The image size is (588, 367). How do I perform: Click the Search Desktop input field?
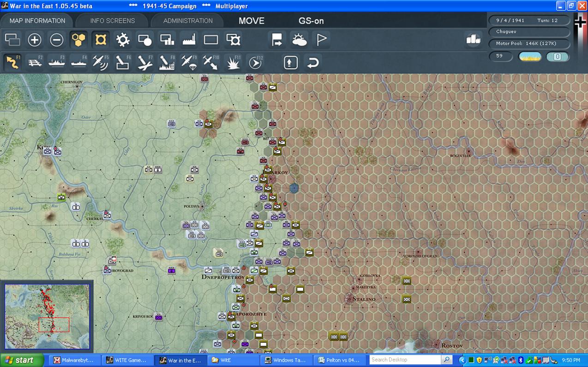pos(405,360)
